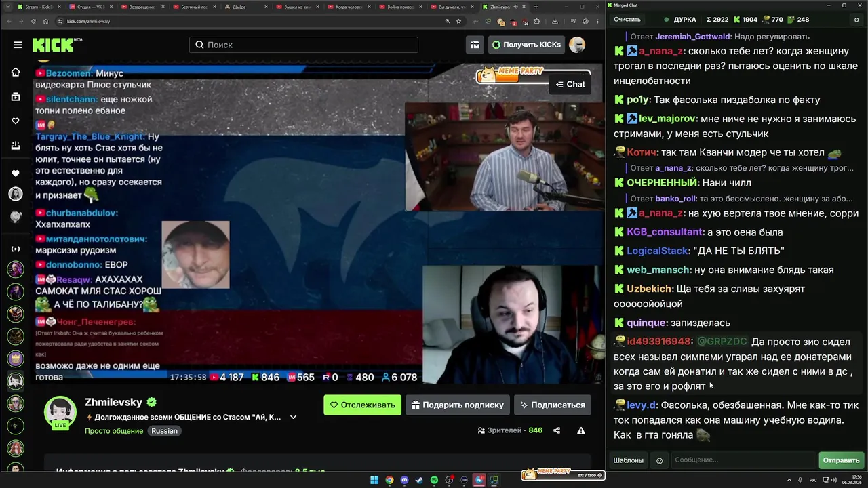Image resolution: width=868 pixels, height=488 pixels.
Task: Open KGB_consultant username in chat
Action: click(x=665, y=232)
